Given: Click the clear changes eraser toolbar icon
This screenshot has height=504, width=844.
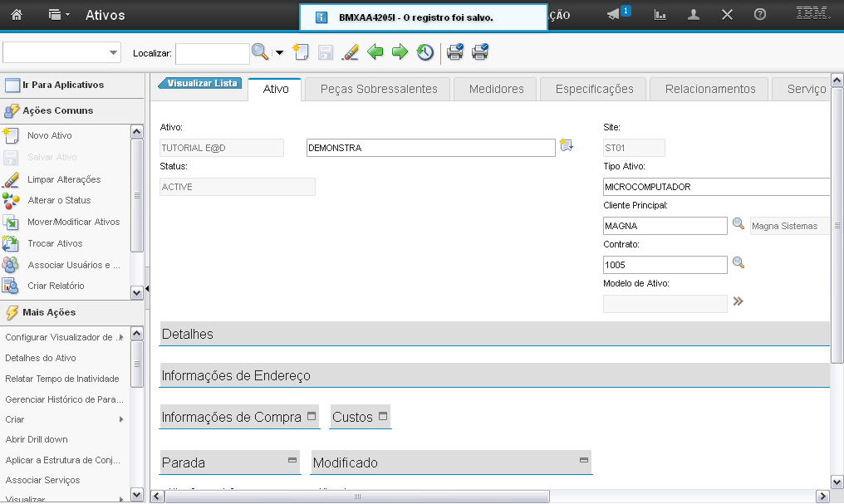Looking at the screenshot, I should pyautogui.click(x=350, y=52).
